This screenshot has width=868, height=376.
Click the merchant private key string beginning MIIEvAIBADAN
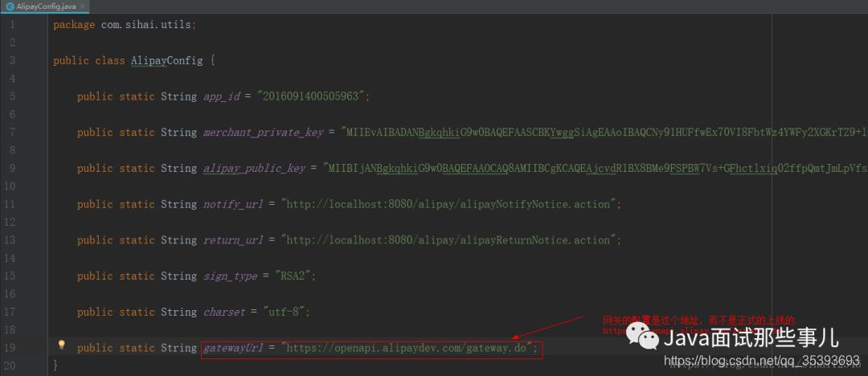(604, 133)
